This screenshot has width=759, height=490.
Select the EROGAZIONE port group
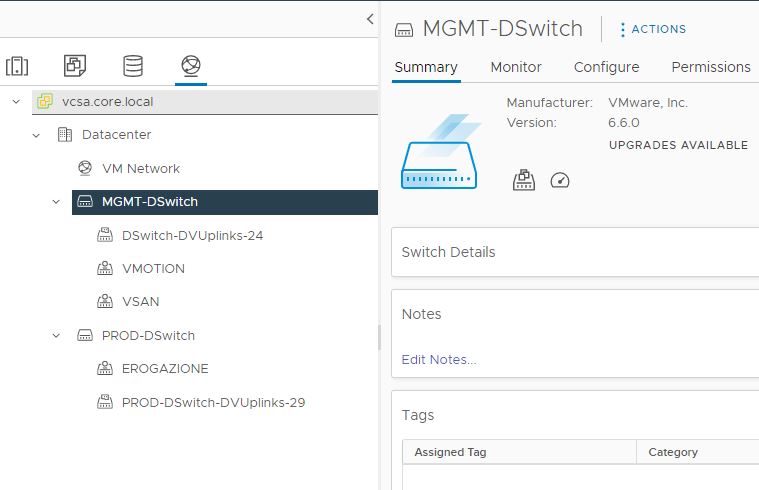tap(165, 368)
